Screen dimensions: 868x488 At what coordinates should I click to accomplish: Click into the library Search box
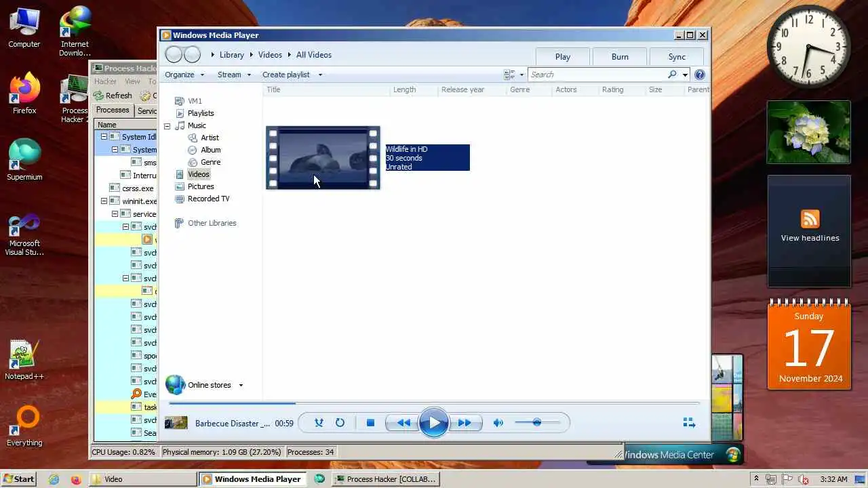597,75
